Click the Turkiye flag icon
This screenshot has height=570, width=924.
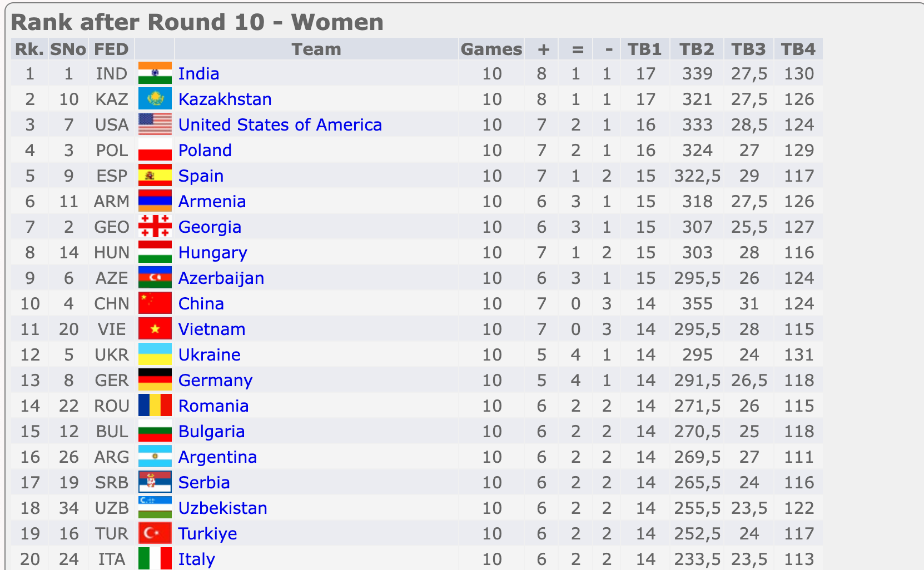click(155, 533)
